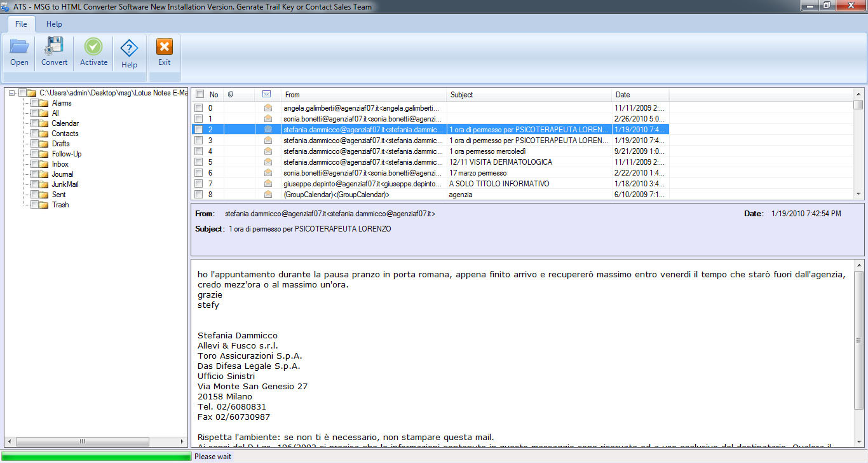Image resolution: width=868 pixels, height=463 pixels.
Task: Sort emails by the No column
Action: pos(214,95)
